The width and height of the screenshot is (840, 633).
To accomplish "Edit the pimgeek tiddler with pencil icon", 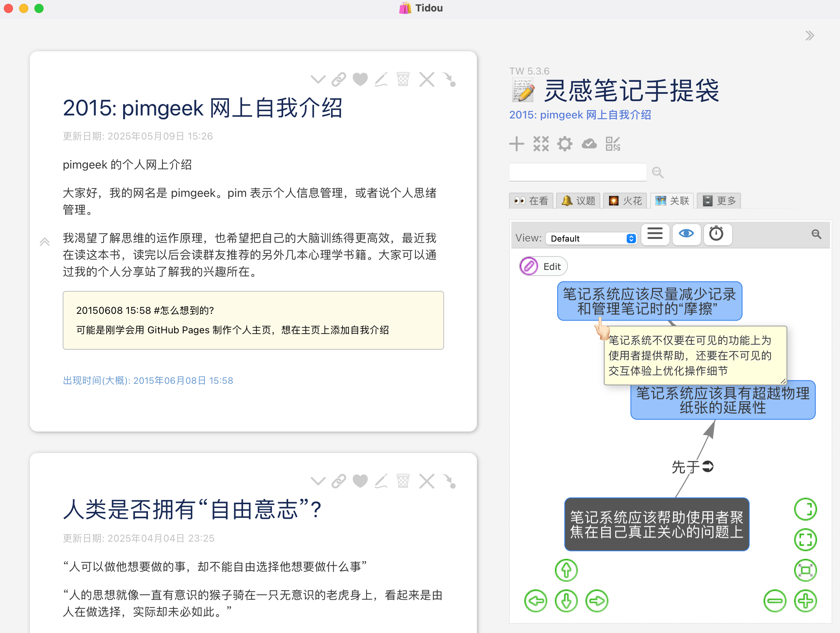I will click(x=381, y=80).
